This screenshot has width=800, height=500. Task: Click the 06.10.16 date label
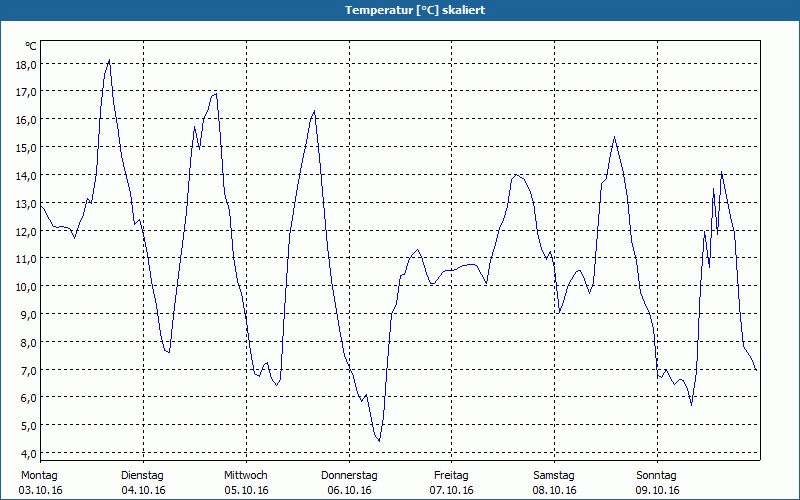349,490
